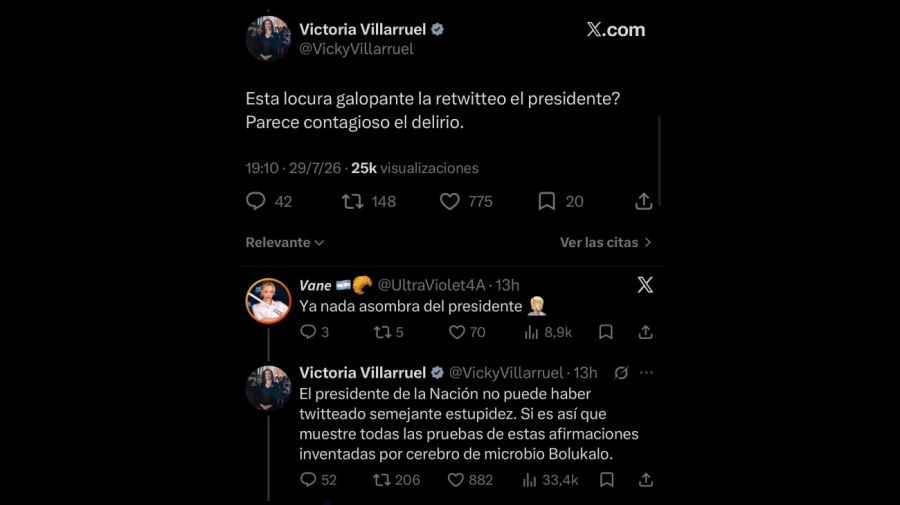Expand the Relevante sort dropdown
Viewport: 900px width, 505px height.
(285, 242)
